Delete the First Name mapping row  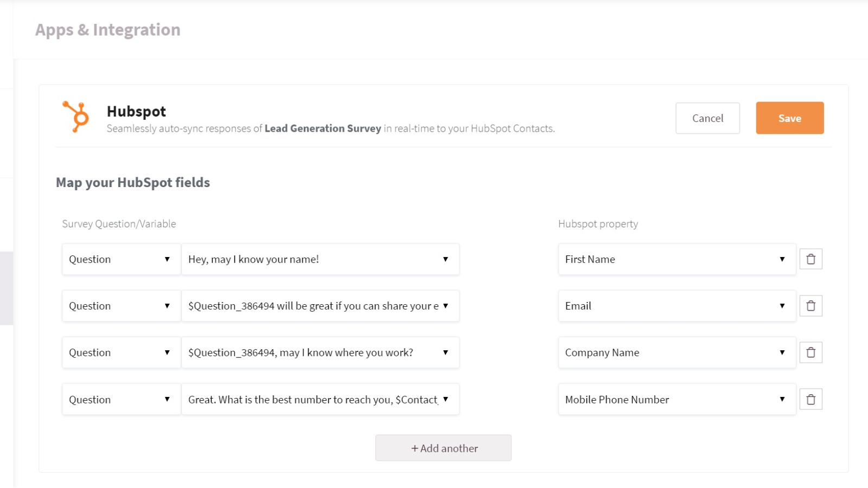tap(811, 259)
